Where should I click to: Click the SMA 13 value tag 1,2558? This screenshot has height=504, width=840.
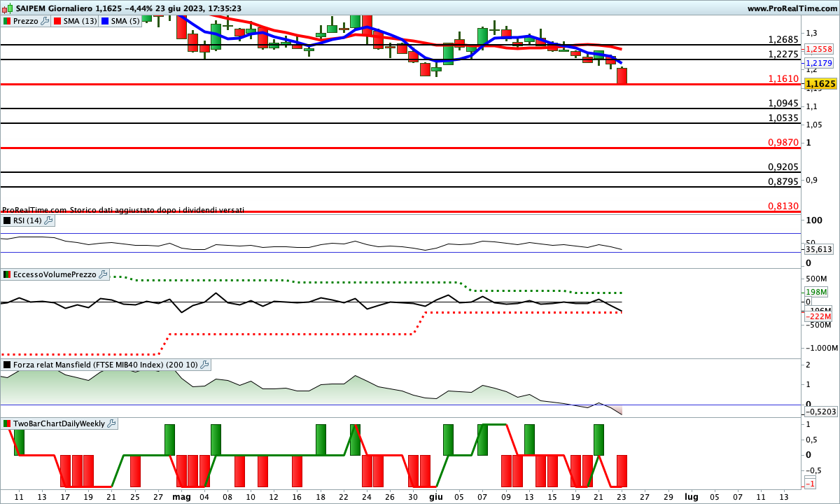click(819, 49)
